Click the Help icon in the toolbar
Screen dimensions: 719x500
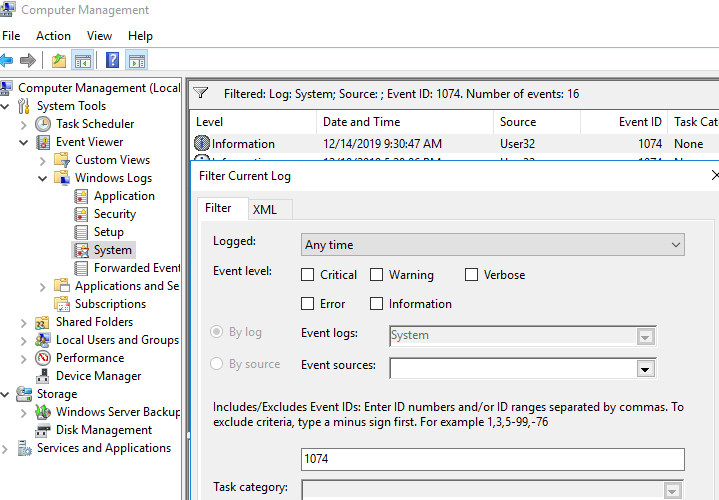pos(113,61)
